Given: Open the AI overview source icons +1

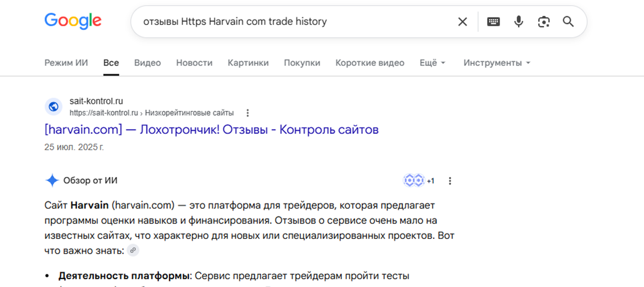Looking at the screenshot, I should click(419, 181).
